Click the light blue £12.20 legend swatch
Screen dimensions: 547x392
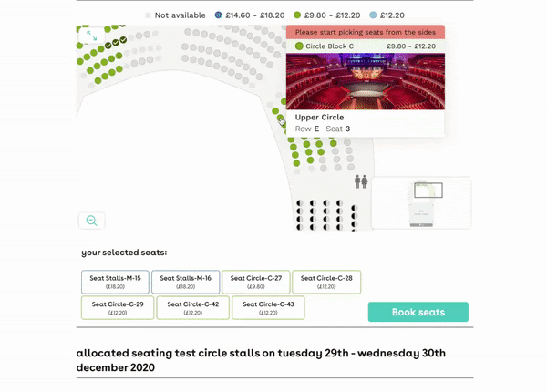point(373,15)
